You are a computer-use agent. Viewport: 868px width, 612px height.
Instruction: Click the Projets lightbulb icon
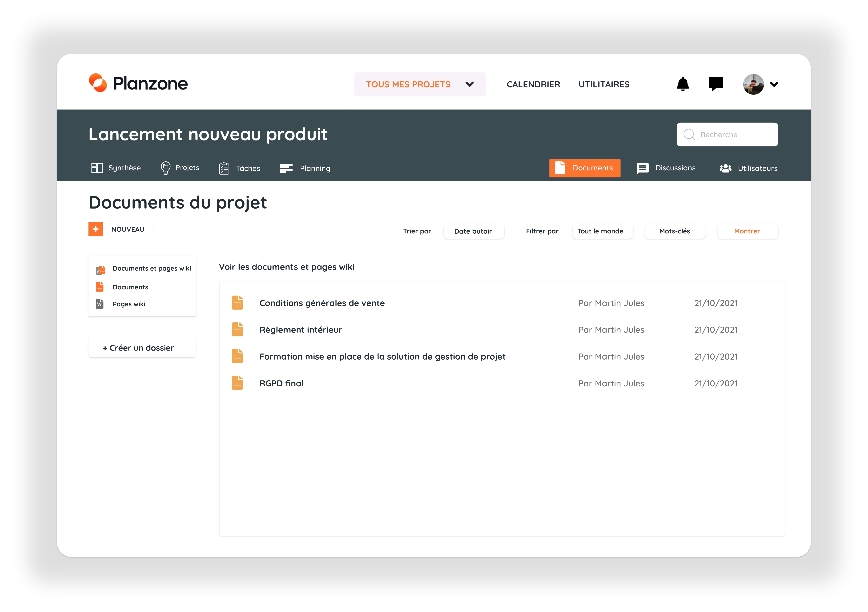pos(165,168)
